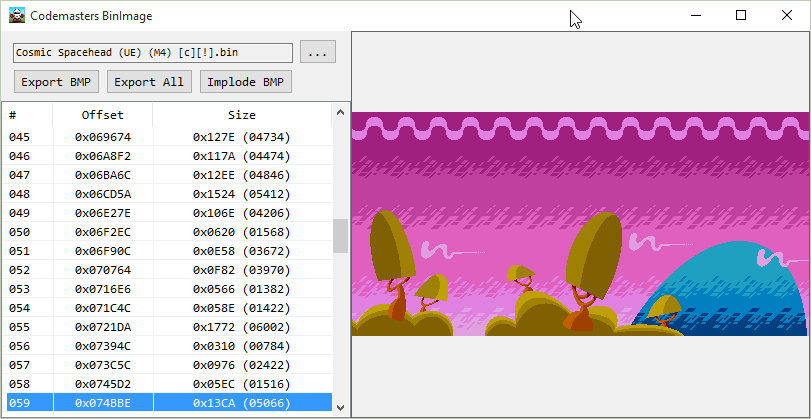
Task: Click offset 0x06BA6C
Action: 102,175
